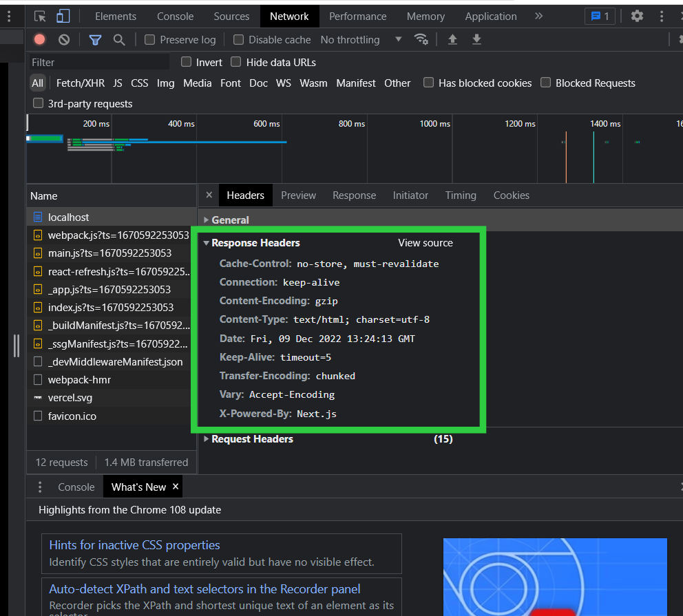This screenshot has height=616, width=683.
Task: Click the inspect element picker icon
Action: [40, 17]
